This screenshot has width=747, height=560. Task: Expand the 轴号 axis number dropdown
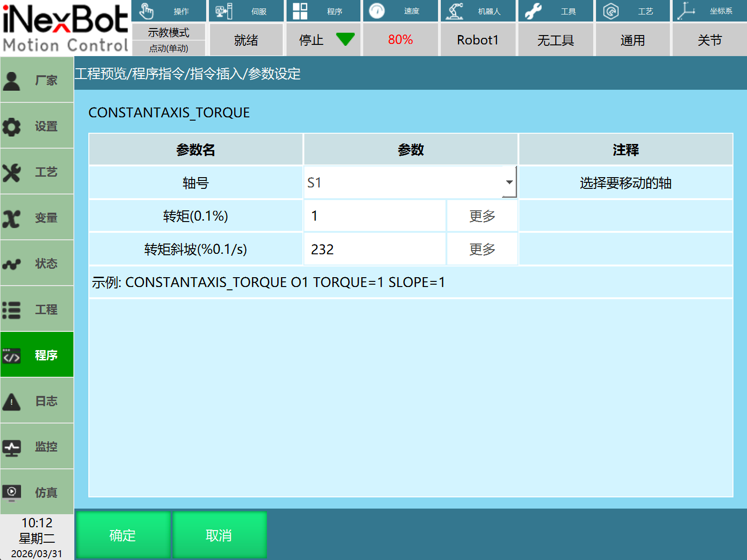509,182
